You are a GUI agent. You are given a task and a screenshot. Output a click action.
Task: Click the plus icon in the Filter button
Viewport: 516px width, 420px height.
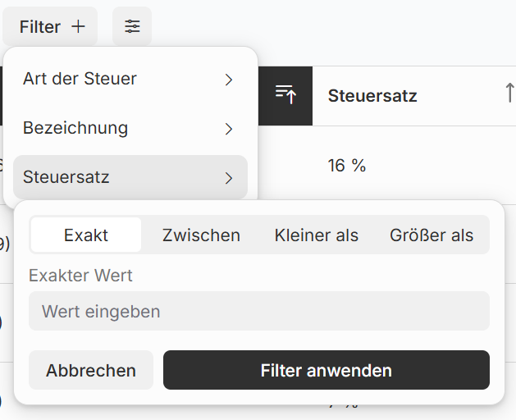click(x=78, y=27)
